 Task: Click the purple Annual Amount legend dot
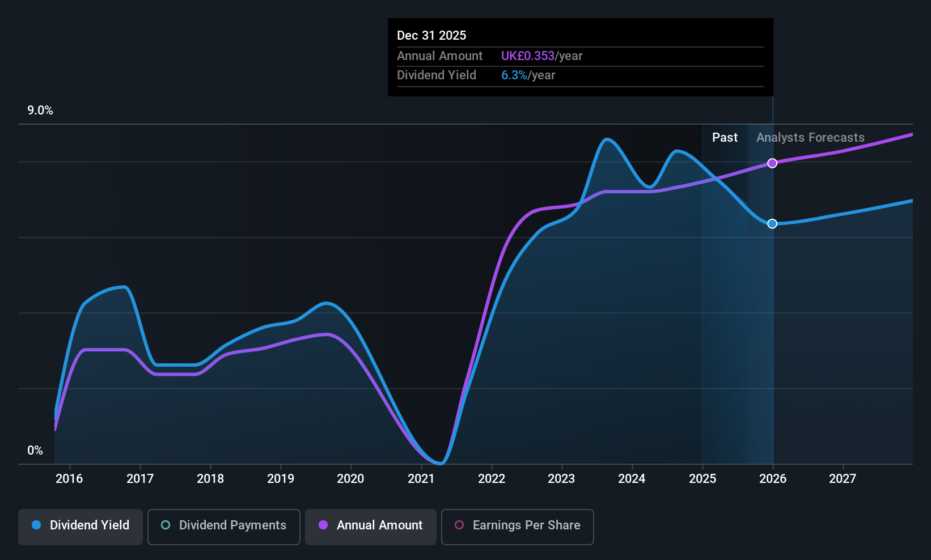point(323,525)
